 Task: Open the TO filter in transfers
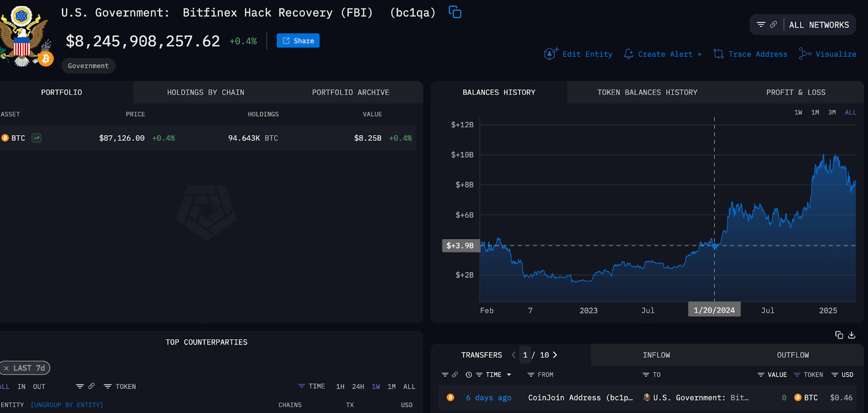(x=652, y=375)
